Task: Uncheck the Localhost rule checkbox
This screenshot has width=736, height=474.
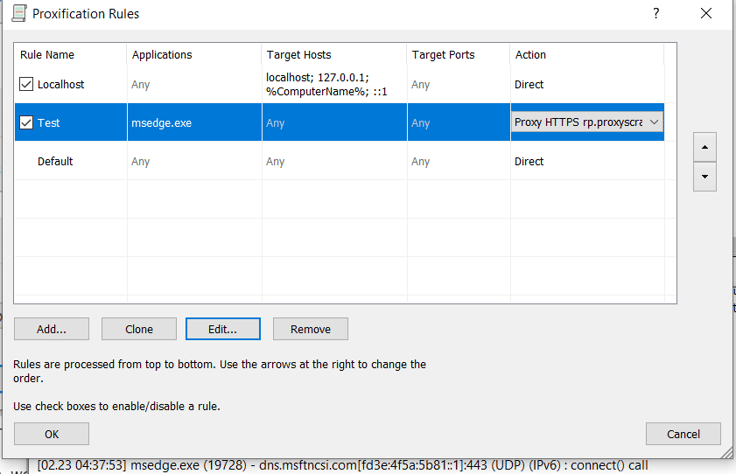Action: [27, 85]
